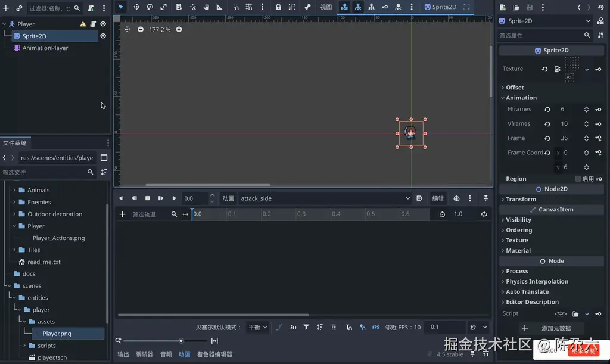
Task: Select the Rotate mode tool
Action: (x=150, y=7)
